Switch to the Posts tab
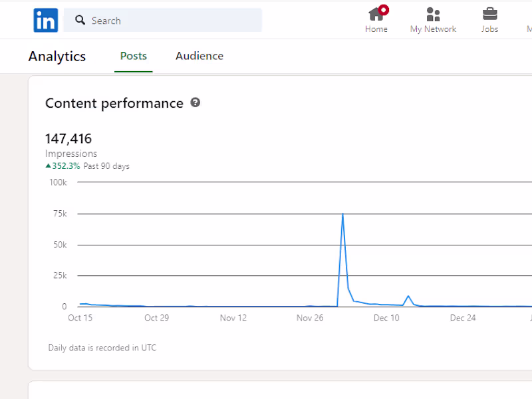 click(x=133, y=56)
